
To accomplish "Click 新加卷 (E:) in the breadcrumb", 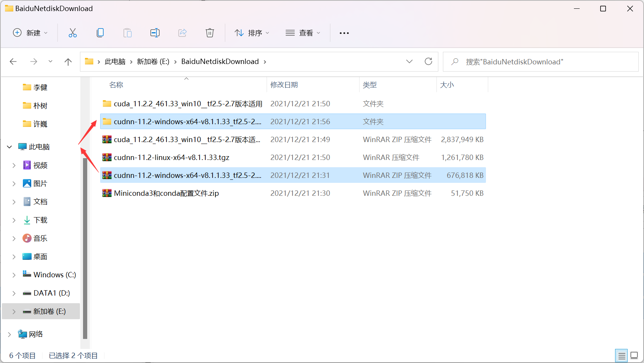I will tap(153, 61).
